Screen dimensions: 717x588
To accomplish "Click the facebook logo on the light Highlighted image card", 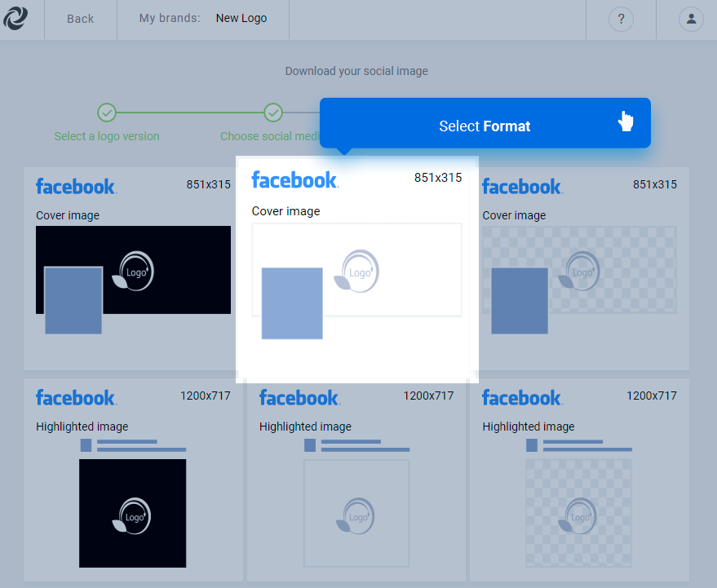I will (x=299, y=398).
